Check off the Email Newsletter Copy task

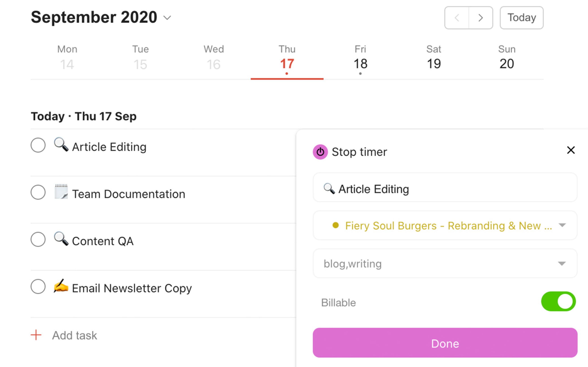click(x=38, y=287)
